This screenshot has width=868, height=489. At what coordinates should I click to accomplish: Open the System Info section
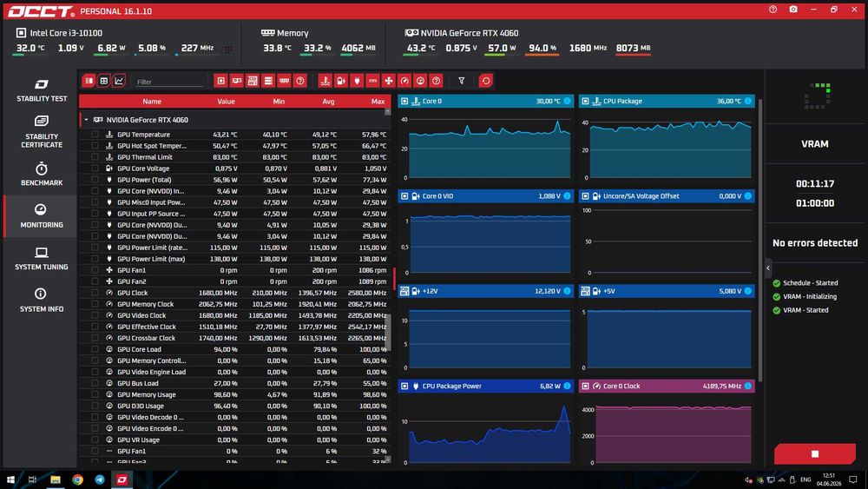(42, 301)
